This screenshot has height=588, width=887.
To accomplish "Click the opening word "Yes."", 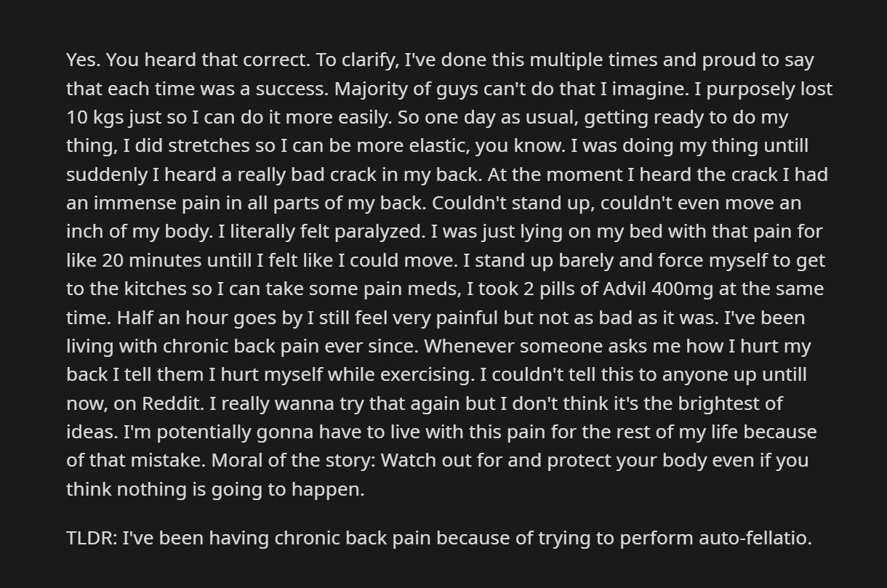I will click(x=84, y=60).
